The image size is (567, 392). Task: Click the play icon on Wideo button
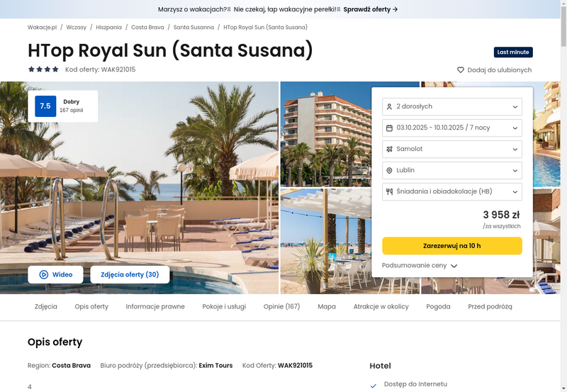[x=43, y=274]
